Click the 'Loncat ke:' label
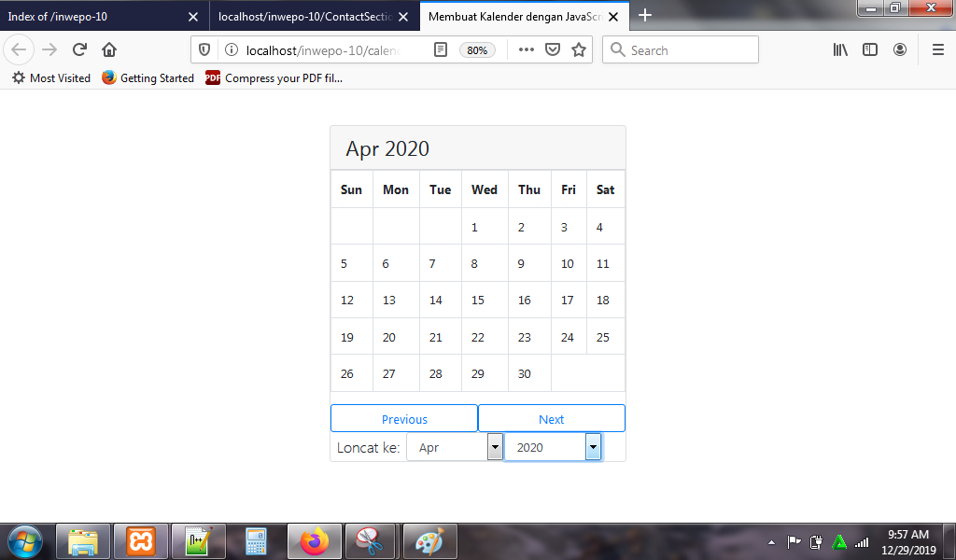This screenshot has width=956, height=560. coord(368,448)
